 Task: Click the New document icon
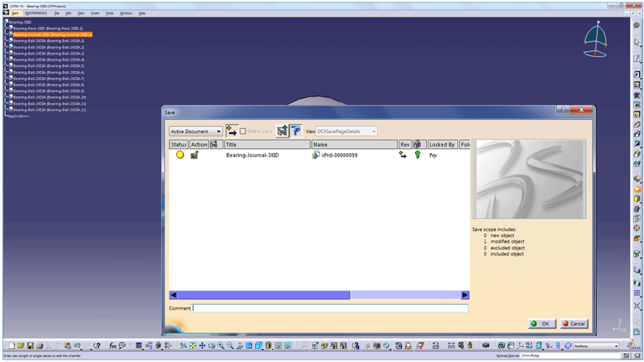12,346
